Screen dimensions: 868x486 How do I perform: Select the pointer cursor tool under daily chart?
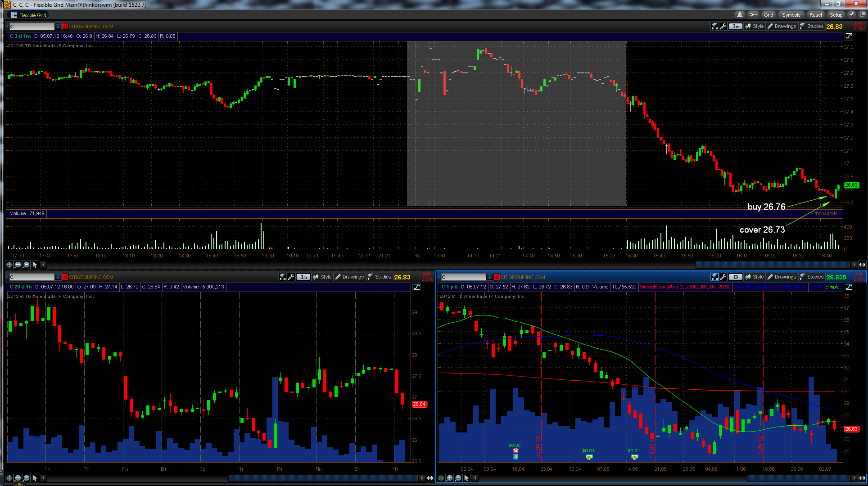pyautogui.click(x=466, y=478)
